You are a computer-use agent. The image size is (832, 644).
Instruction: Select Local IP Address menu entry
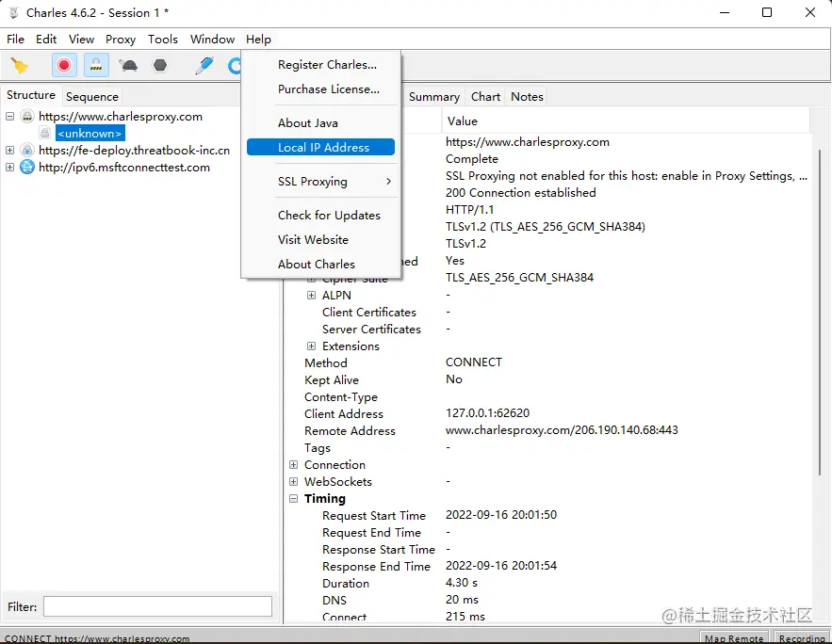tap(320, 148)
